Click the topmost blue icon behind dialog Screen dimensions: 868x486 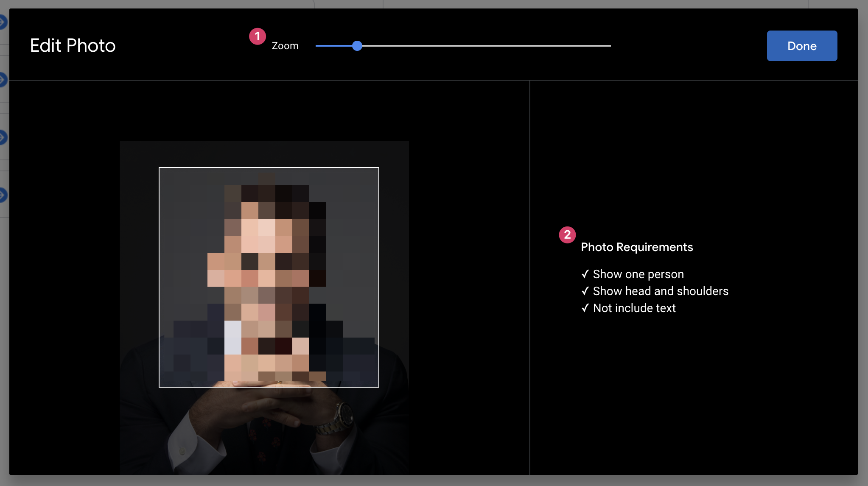(3, 22)
